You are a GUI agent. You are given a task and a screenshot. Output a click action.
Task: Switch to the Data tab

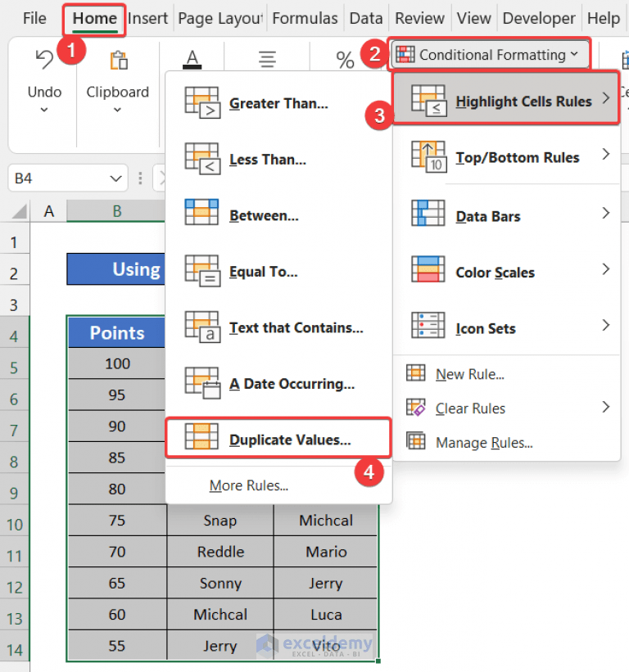366,19
